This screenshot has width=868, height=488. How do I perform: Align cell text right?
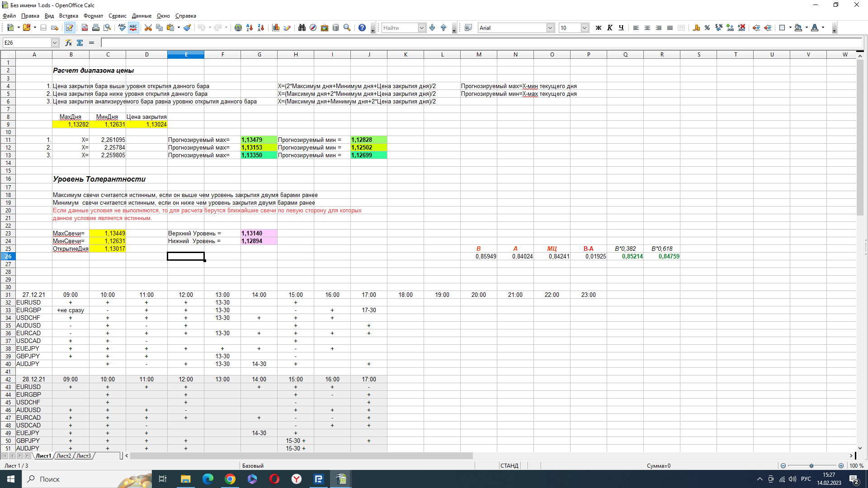click(x=659, y=28)
